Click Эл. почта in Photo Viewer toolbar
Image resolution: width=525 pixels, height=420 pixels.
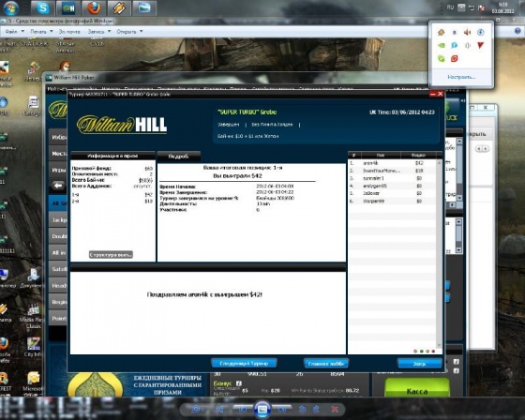click(x=69, y=32)
